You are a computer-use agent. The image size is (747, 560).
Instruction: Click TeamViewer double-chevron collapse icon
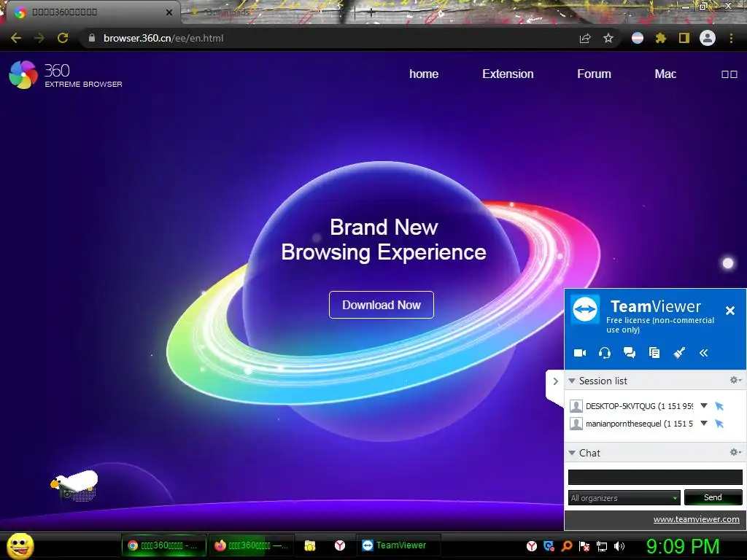(x=704, y=353)
